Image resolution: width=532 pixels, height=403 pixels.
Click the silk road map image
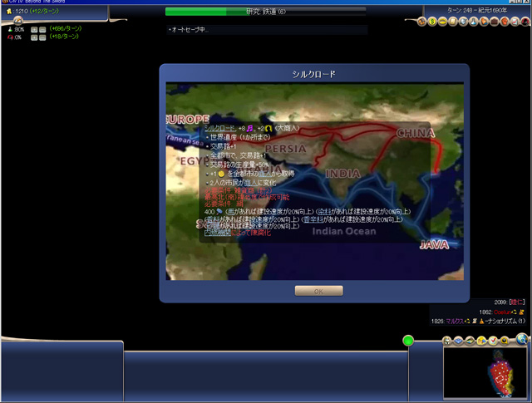coord(314,181)
